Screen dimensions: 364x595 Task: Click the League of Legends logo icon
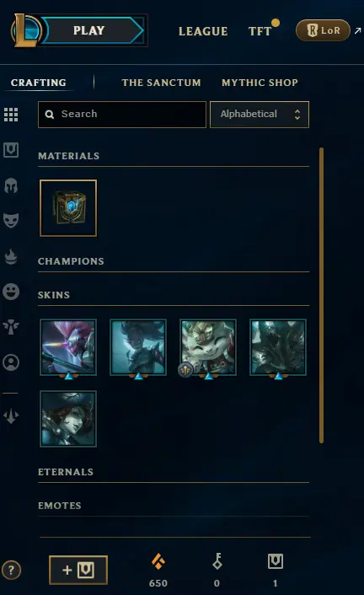26,30
